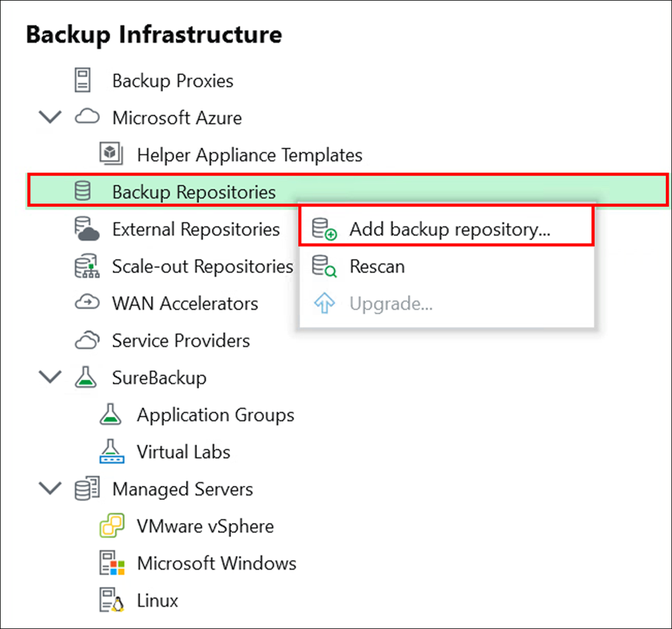
Task: Click the VMware vSphere icon
Action: 111,527
